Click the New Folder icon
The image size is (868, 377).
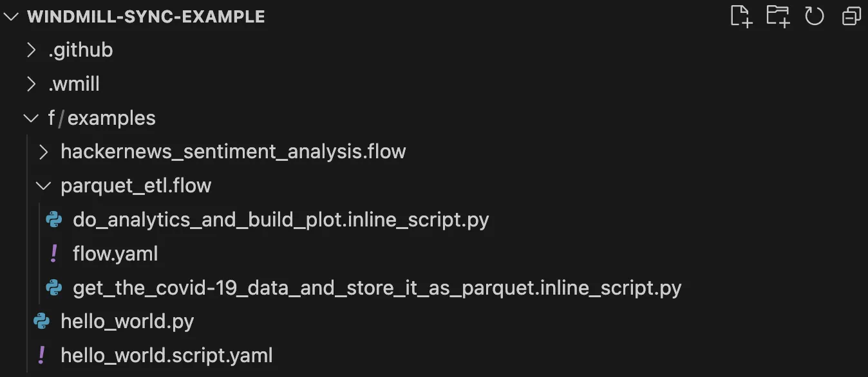(778, 16)
